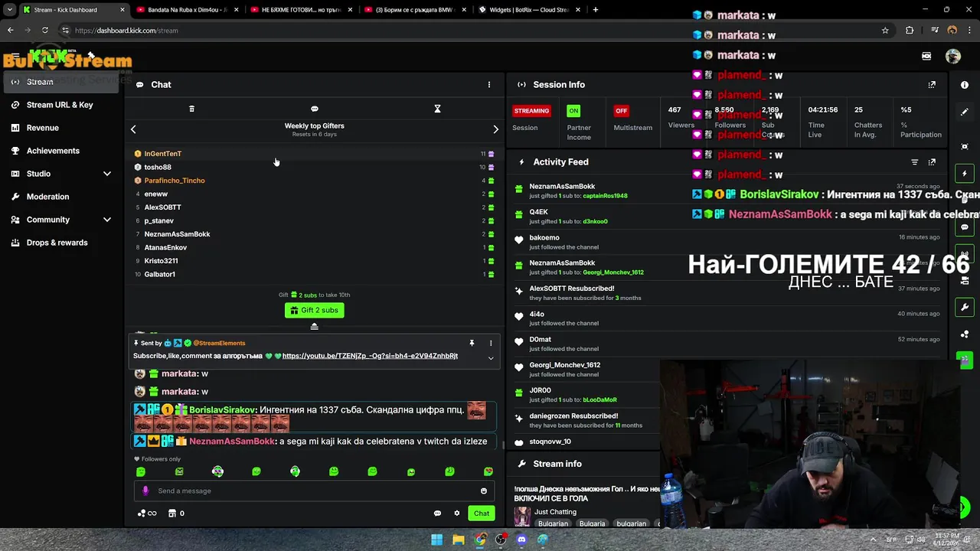Open Discord from the taskbar

pyautogui.click(x=521, y=540)
